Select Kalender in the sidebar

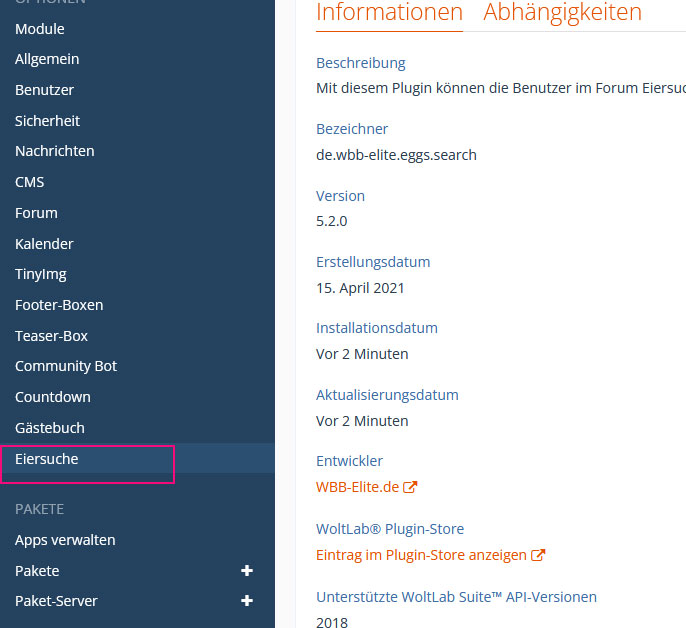[x=44, y=244]
